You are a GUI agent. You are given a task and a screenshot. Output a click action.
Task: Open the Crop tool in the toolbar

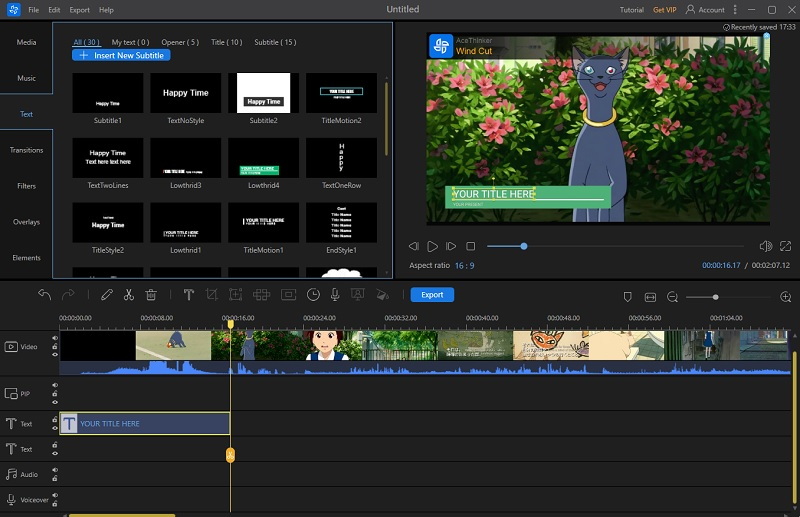pos(211,294)
